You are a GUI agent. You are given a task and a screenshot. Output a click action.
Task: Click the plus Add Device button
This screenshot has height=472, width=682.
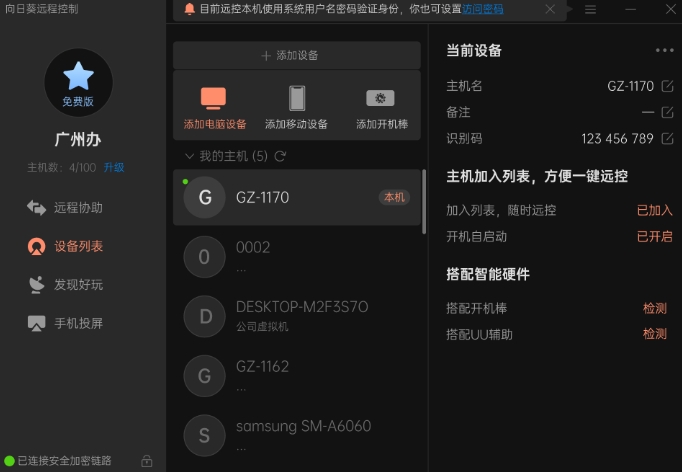coord(297,55)
